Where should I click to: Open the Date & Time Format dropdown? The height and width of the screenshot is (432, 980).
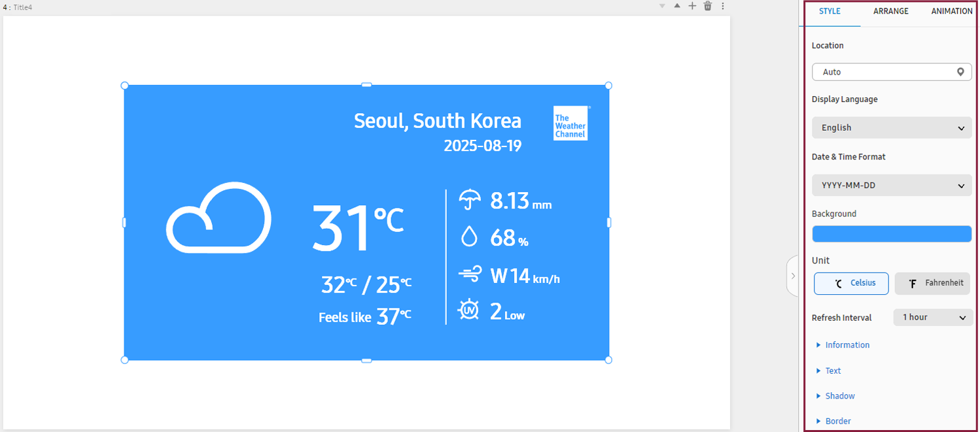[891, 186]
